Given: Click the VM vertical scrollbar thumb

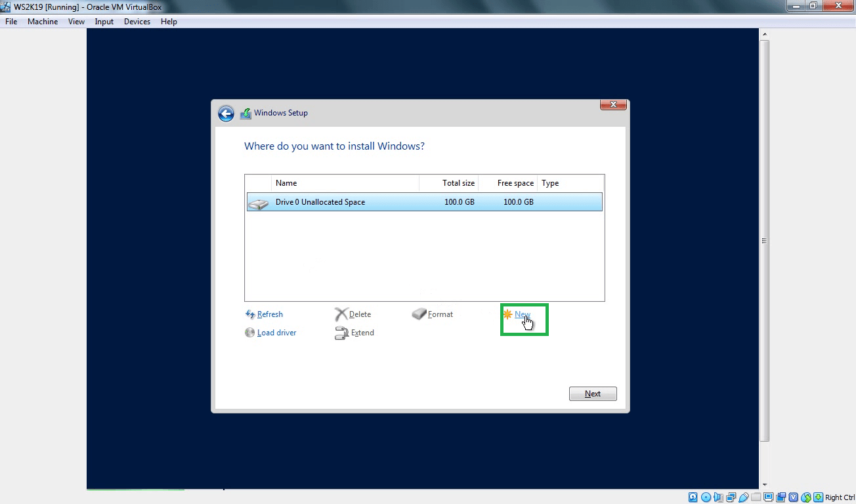Looking at the screenshot, I should point(765,241).
